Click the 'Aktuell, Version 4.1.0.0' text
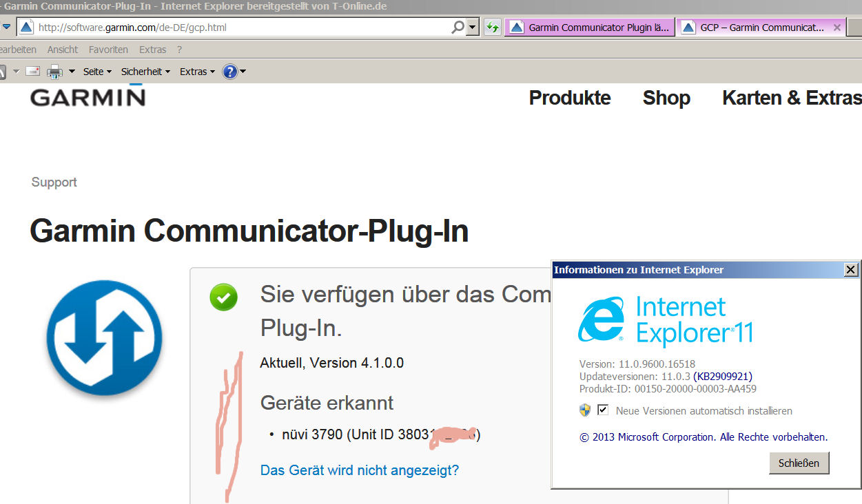This screenshot has width=862, height=504. pyautogui.click(x=332, y=363)
